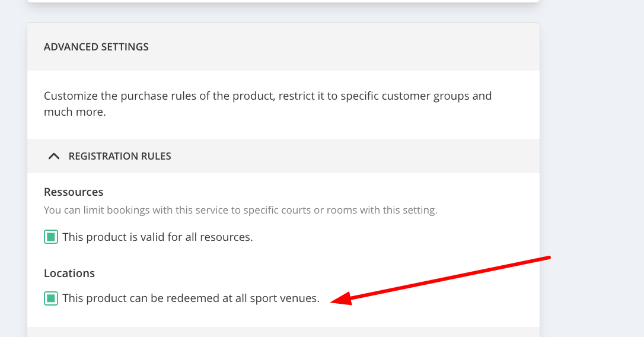Click the gray section bar below Locations
Screen dimensions: 644x337
coord(283,332)
